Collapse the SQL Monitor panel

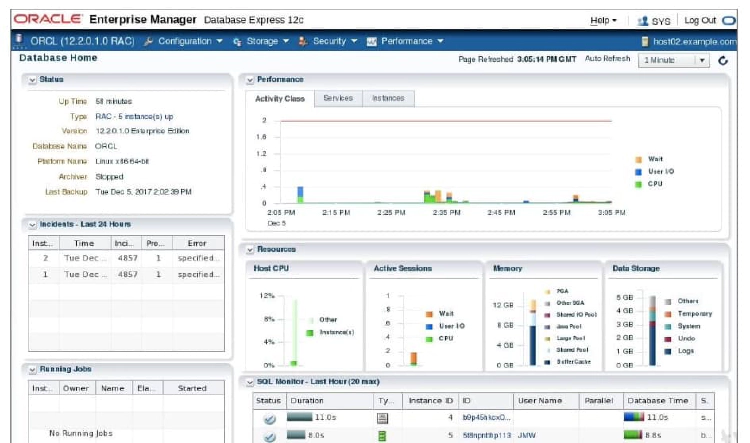pyautogui.click(x=250, y=382)
